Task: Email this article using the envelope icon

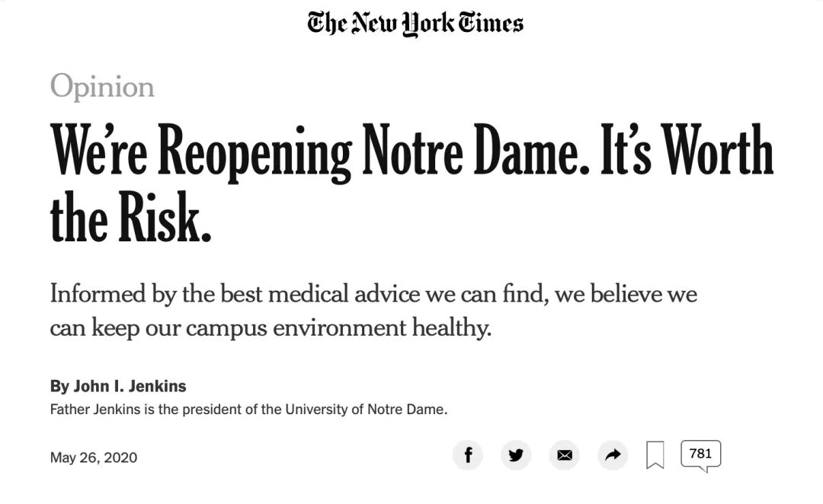Action: click(564, 455)
